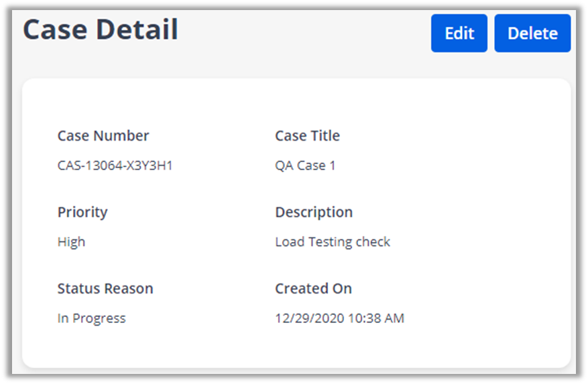The width and height of the screenshot is (588, 384).
Task: Click the QA Case 1 title value
Action: click(305, 166)
